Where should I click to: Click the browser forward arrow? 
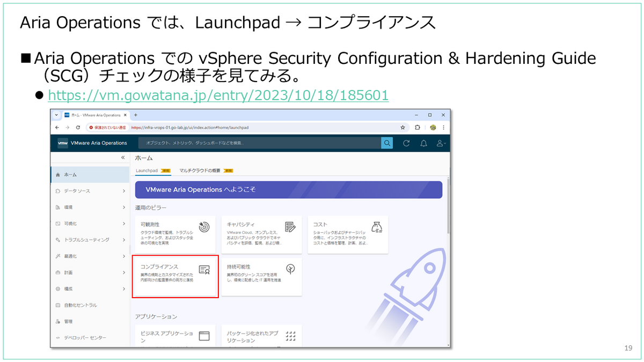tap(68, 128)
